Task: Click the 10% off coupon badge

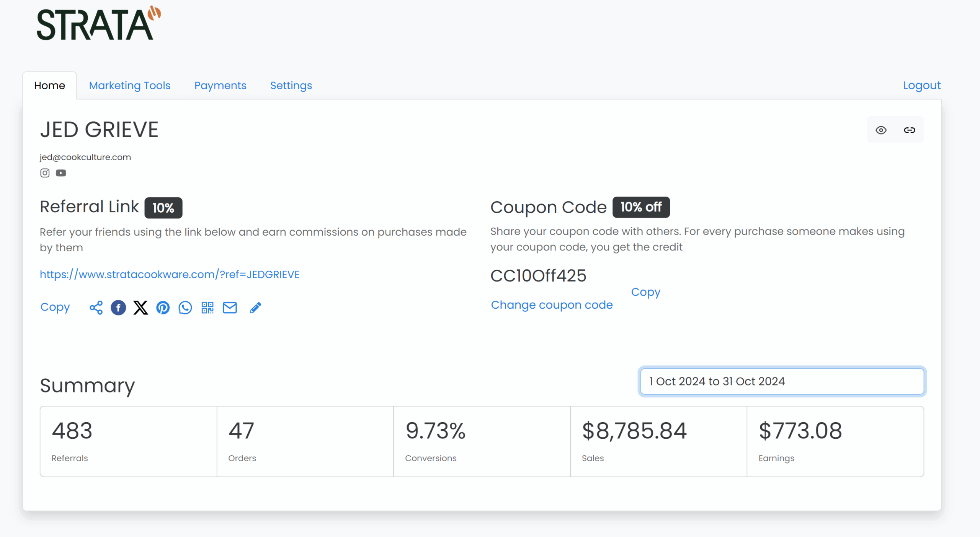Action: tap(641, 207)
